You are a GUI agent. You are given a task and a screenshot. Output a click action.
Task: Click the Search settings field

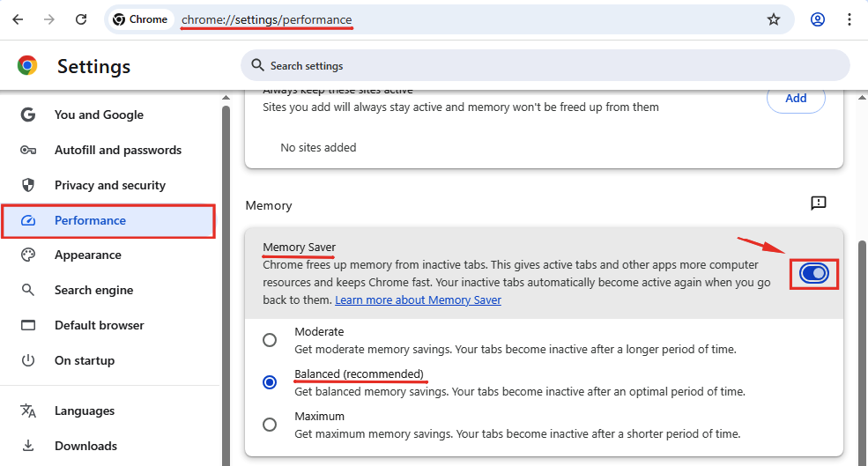coord(545,65)
